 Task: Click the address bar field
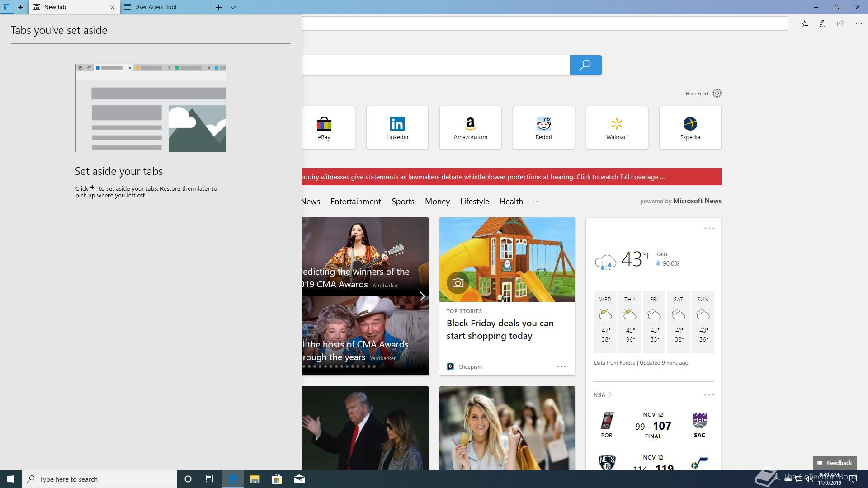tap(545, 23)
